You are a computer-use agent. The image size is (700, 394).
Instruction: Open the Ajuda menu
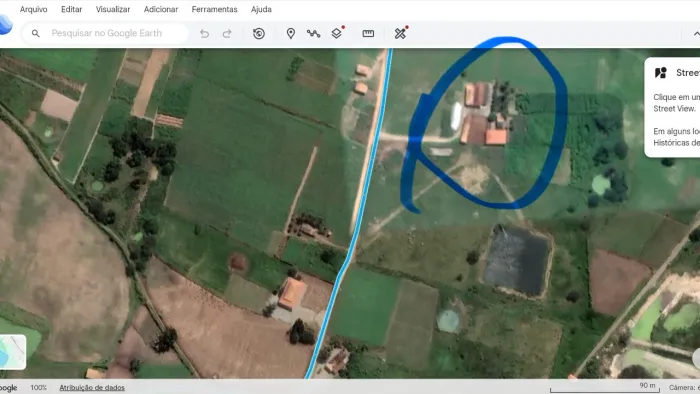click(x=261, y=9)
